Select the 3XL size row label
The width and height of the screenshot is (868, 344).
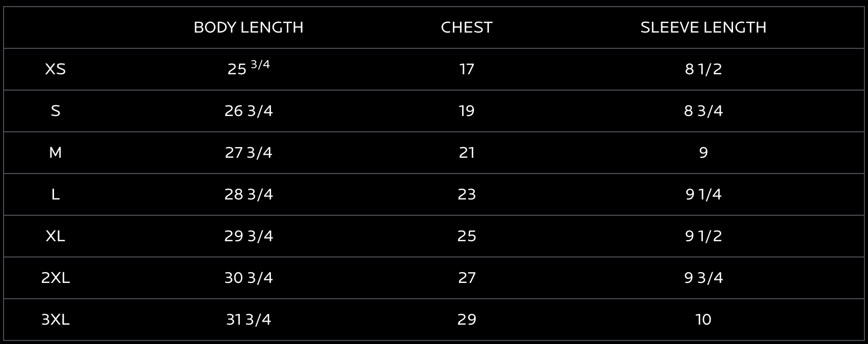point(55,320)
